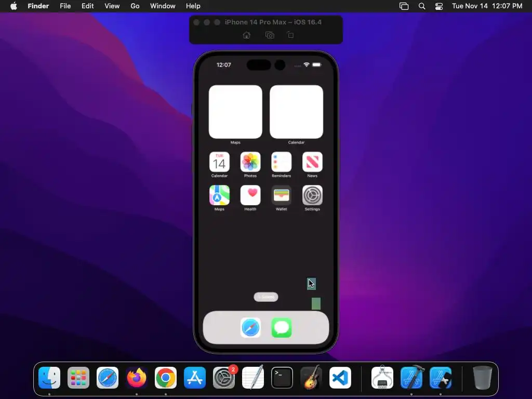Launch Visual Studio Code from Dock
The width and height of the screenshot is (532, 399).
[x=340, y=378]
